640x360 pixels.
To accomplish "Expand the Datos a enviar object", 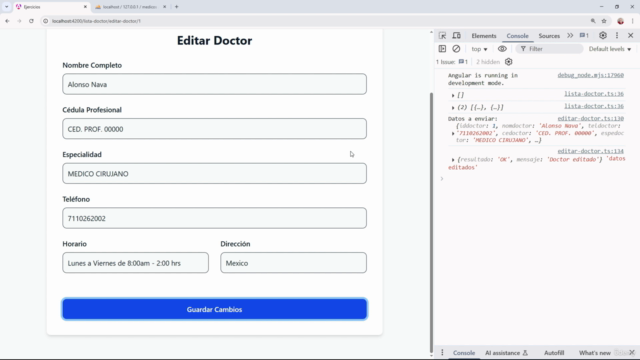I will tap(453, 133).
